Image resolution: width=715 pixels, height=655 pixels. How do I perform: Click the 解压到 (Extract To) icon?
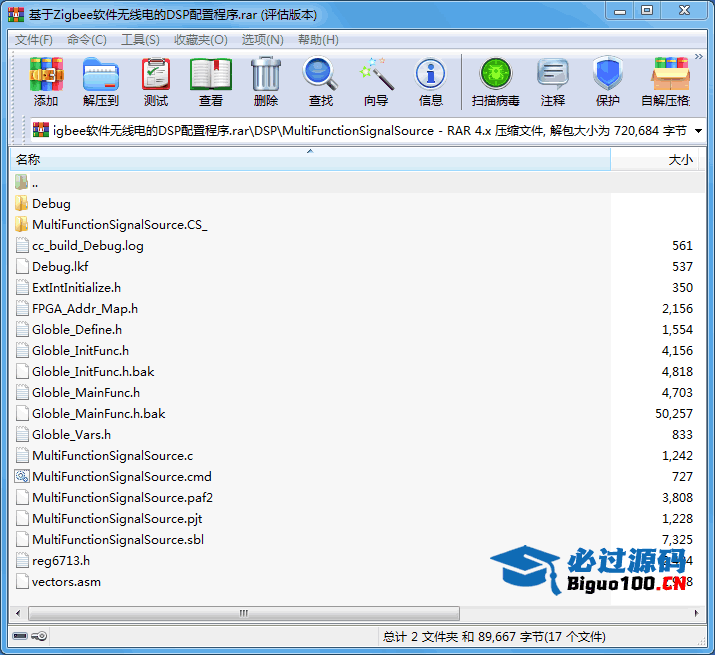[x=100, y=80]
